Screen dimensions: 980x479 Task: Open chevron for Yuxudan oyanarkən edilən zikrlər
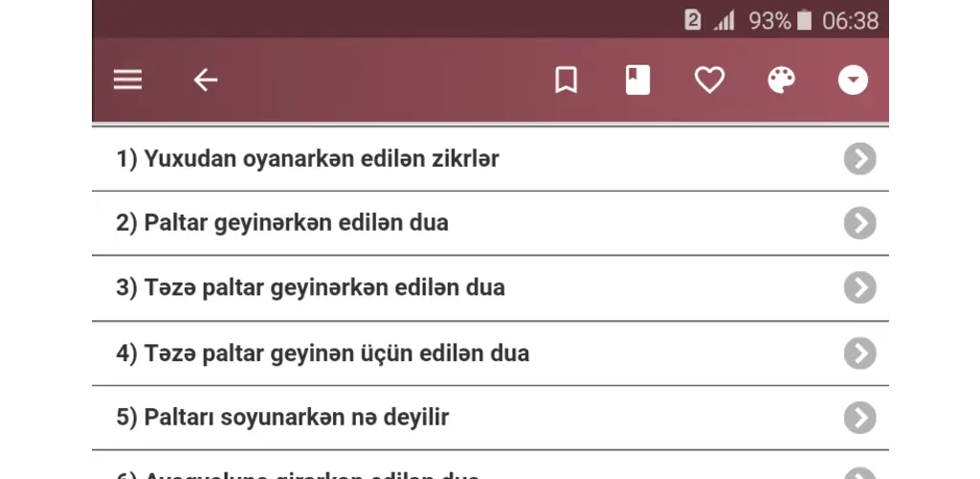(860, 159)
